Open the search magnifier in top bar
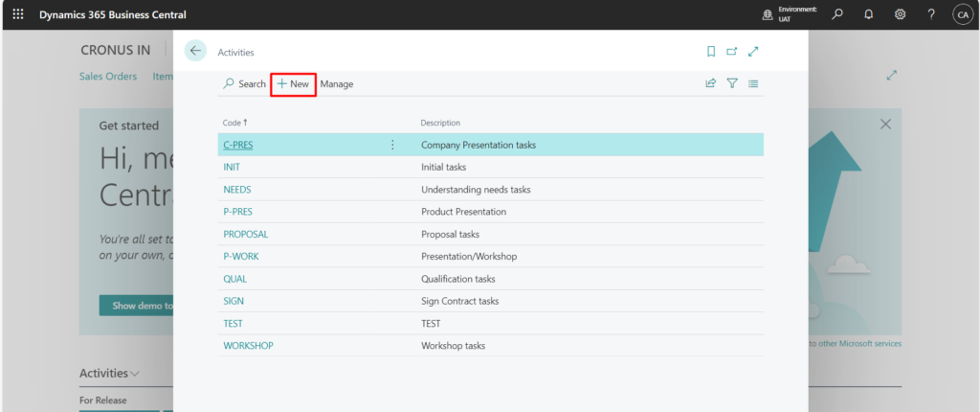Screen dimensions: 980x412 coord(837,14)
